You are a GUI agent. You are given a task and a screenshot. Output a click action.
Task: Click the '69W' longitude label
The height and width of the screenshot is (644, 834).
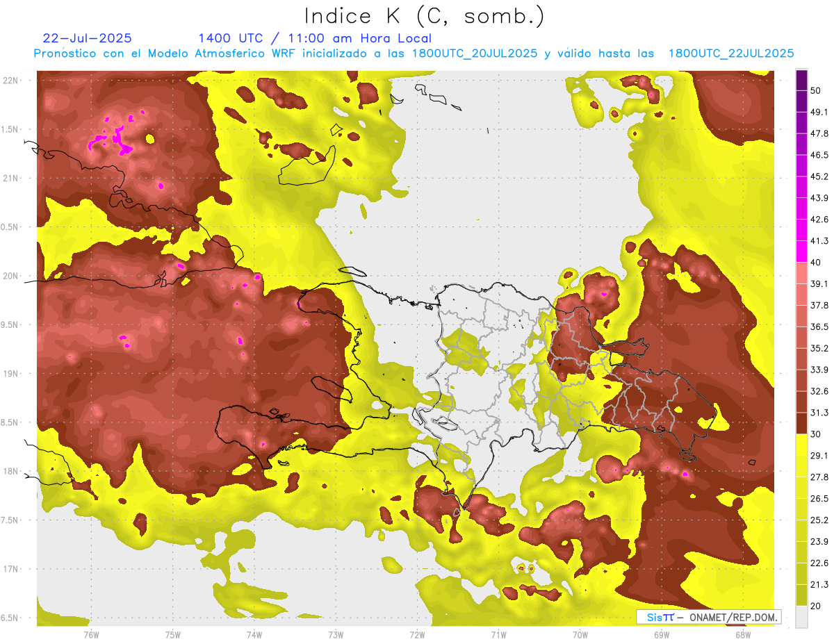[x=662, y=635]
